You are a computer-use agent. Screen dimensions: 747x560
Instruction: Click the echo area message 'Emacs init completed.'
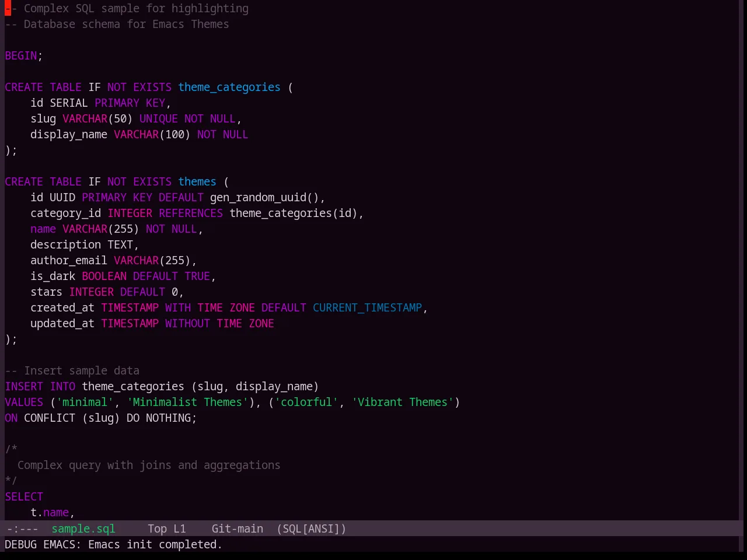155,544
